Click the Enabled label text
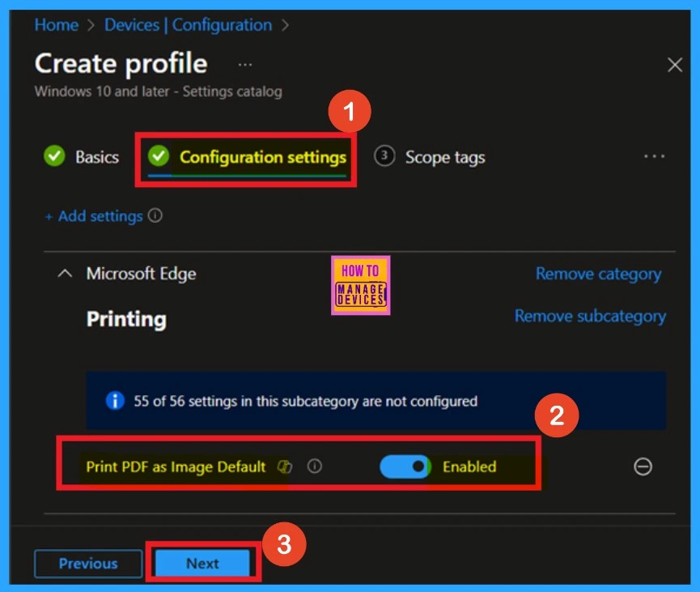This screenshot has width=700, height=592. tap(469, 466)
